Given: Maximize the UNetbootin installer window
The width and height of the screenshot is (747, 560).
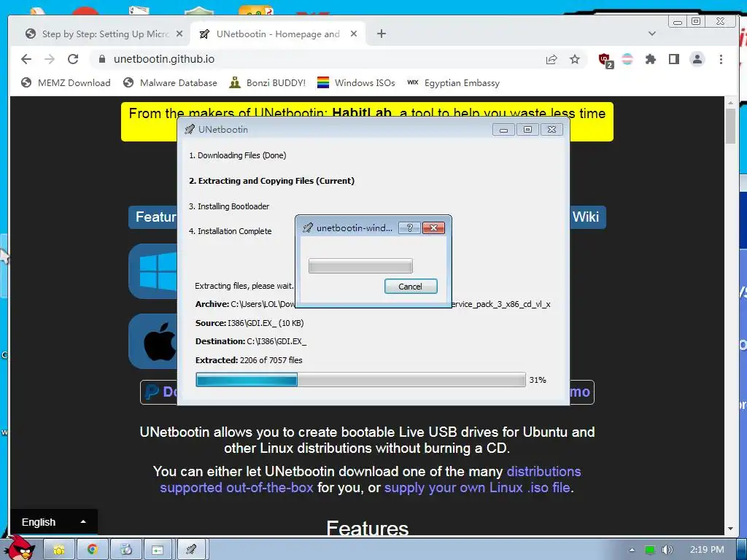Looking at the screenshot, I should (527, 130).
